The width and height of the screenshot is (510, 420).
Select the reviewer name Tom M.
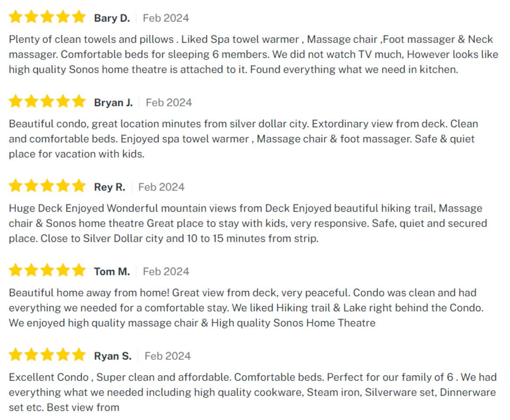[x=112, y=271]
